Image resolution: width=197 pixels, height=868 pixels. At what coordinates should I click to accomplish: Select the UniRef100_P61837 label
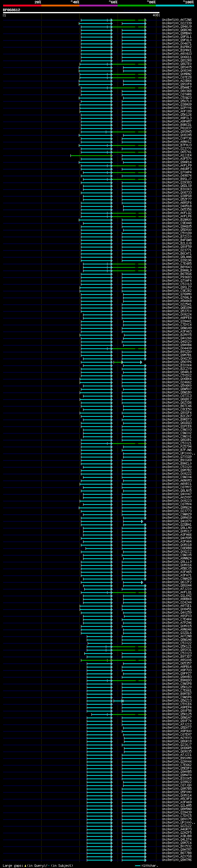click(x=177, y=128)
